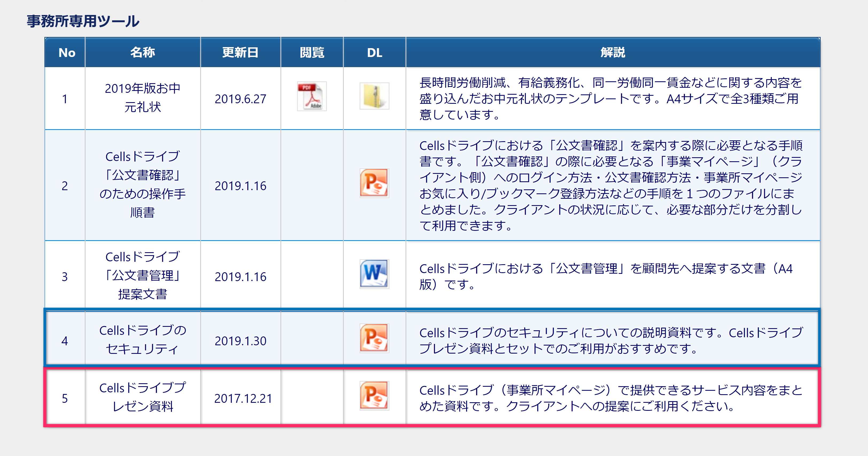868x456 pixels.
Task: Click the description about セキュリティについての説明資料
Action: click(611, 340)
